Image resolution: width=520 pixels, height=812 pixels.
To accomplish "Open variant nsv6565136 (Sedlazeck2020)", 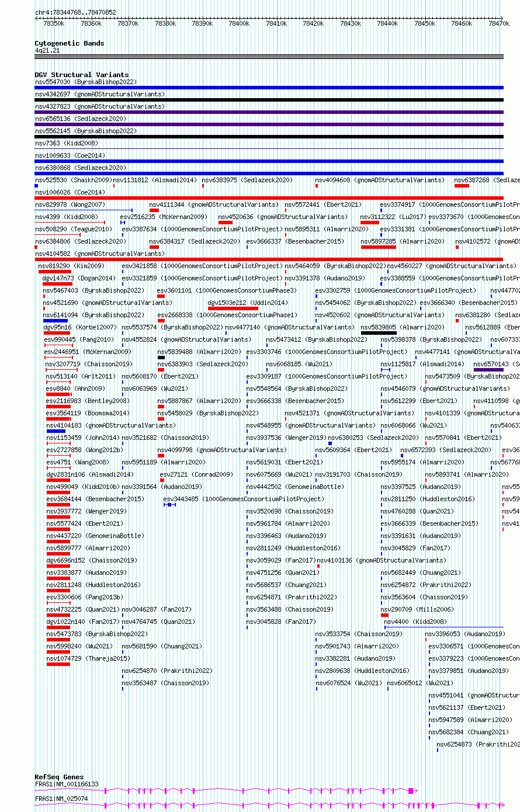I will 80,119.
